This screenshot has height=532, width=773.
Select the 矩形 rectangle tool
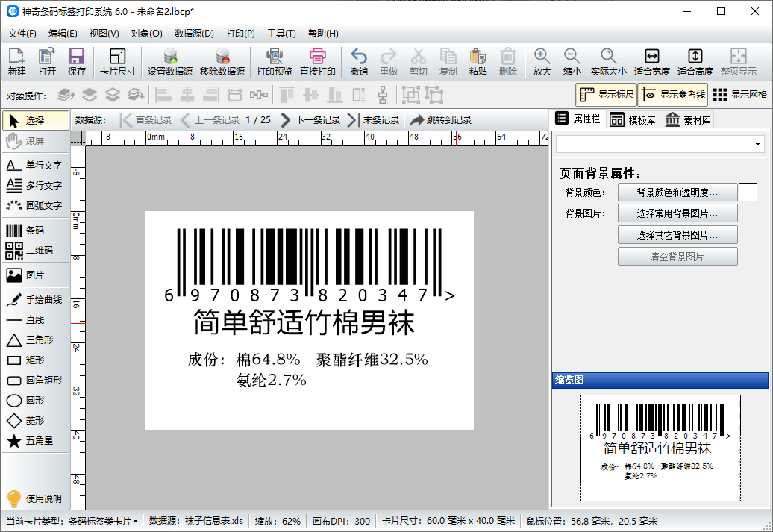[35, 360]
